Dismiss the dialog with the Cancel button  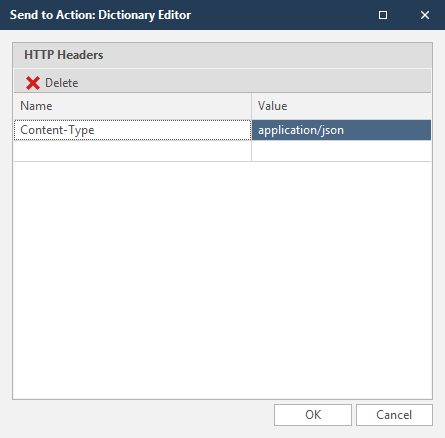click(394, 415)
